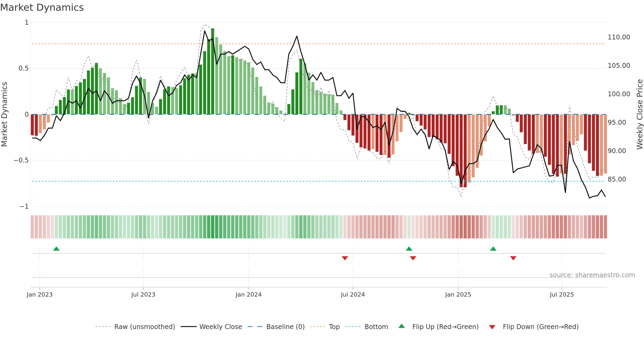Image resolution: width=644 pixels, height=362 pixels.
Task: Click the red flip-down marker just before Jul 2024
Action: (x=345, y=258)
